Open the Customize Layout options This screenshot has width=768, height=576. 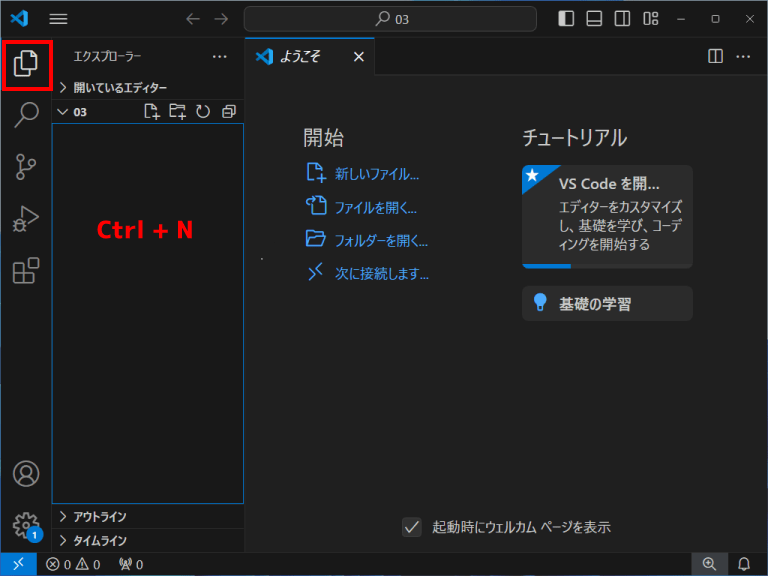coord(650,19)
